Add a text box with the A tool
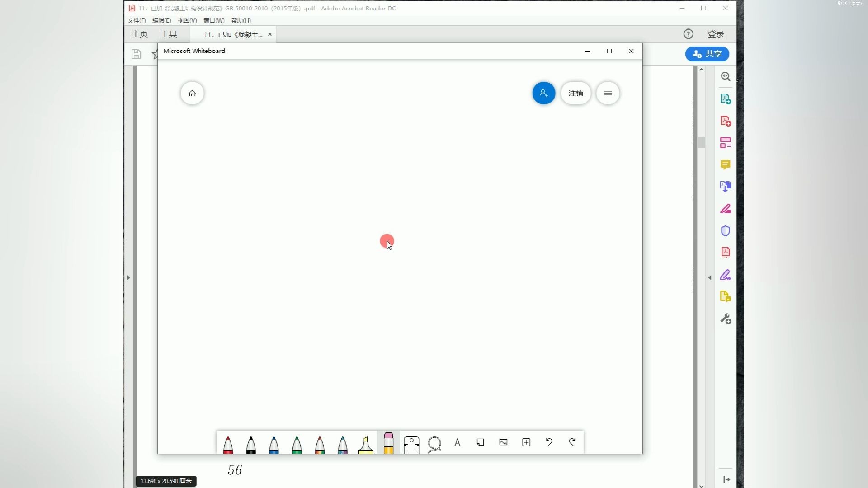Viewport: 868px width, 488px height. [458, 442]
